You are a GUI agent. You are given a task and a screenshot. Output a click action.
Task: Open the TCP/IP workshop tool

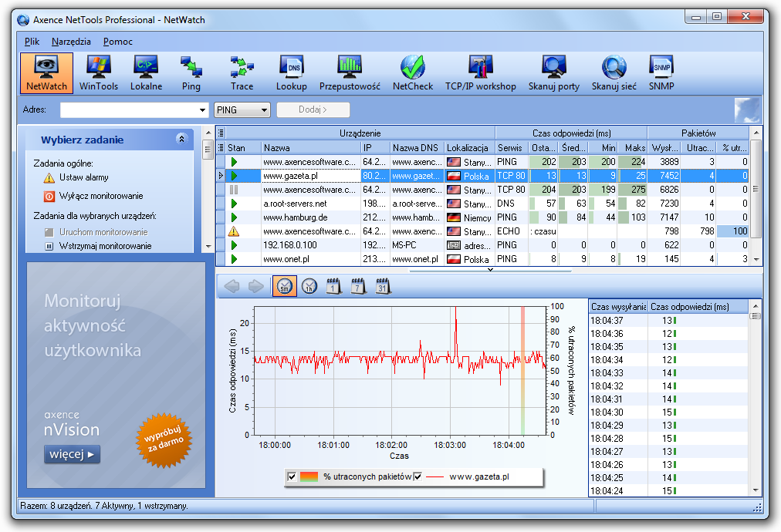[x=481, y=73]
